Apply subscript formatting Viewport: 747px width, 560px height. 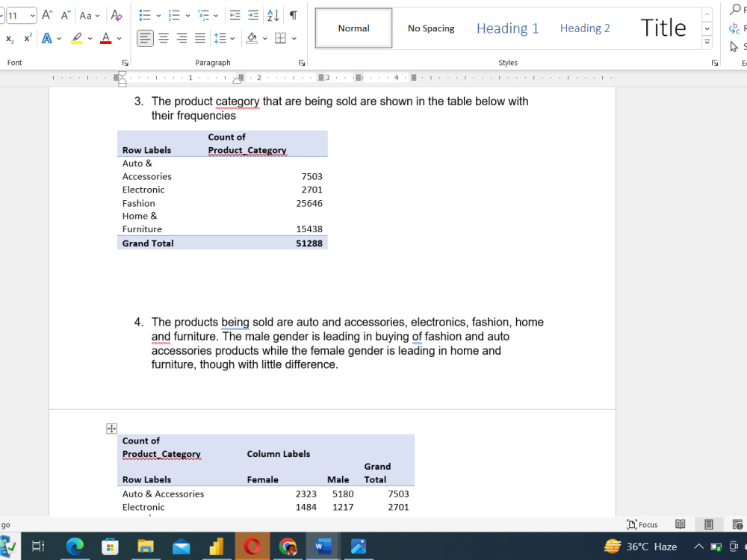(x=10, y=38)
